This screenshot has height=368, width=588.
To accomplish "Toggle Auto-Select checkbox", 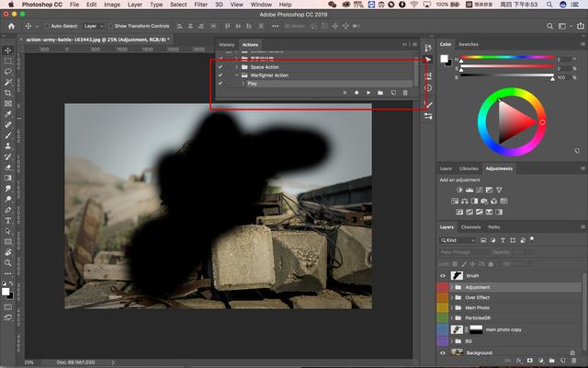I will coord(47,26).
